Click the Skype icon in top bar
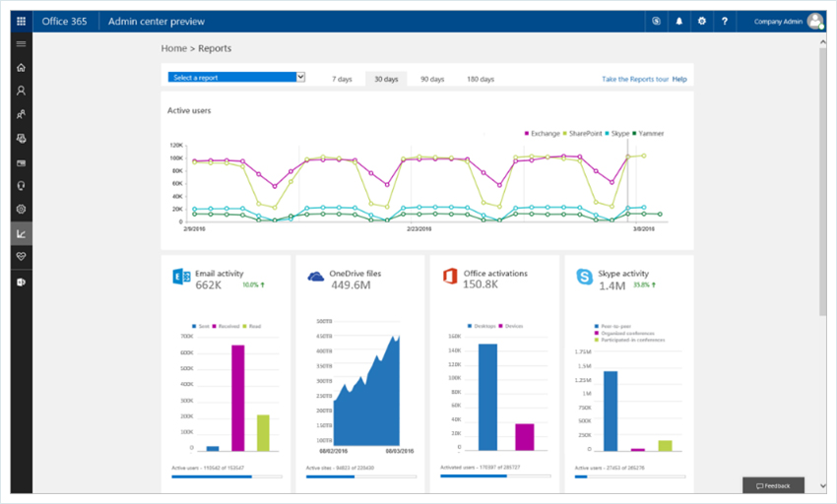Screen dimensions: 837x504 656,22
